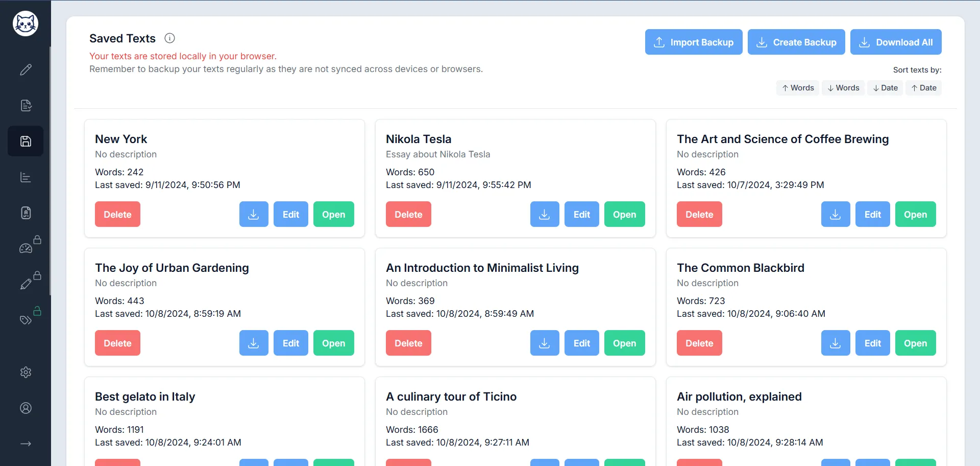This screenshot has height=466, width=980.
Task: Expand the sidebar with the arrow icon
Action: click(x=26, y=444)
